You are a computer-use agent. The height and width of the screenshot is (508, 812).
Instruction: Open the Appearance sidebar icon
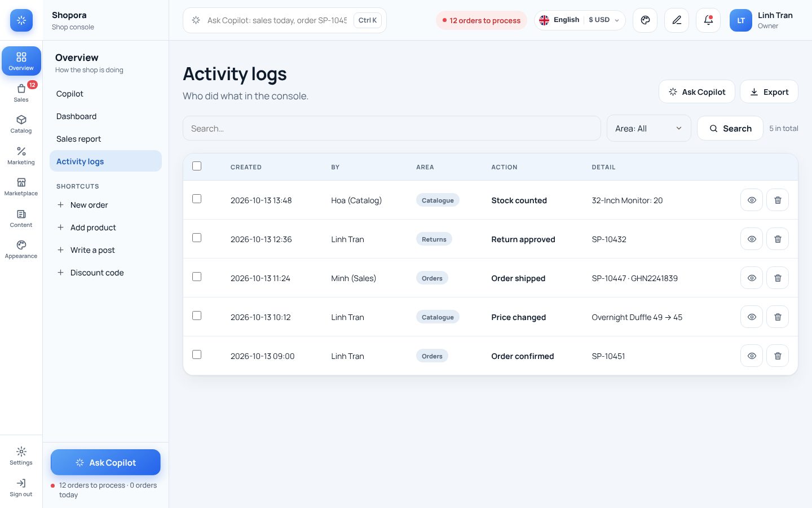21,249
